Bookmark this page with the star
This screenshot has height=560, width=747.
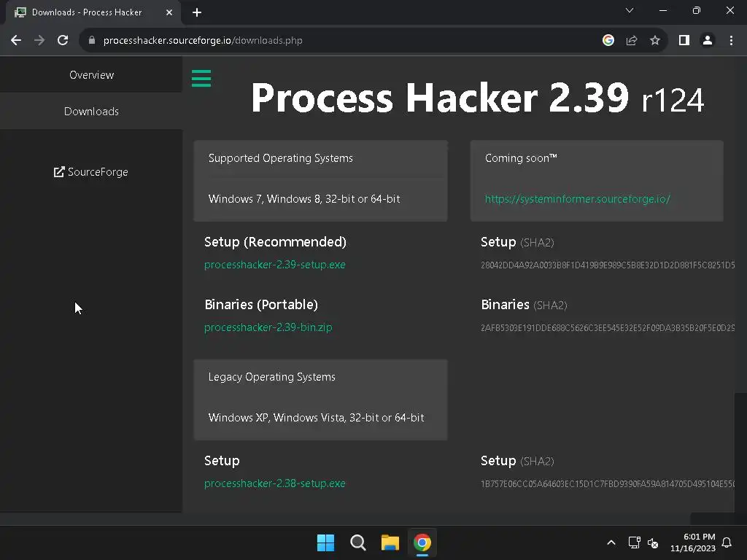coord(655,41)
